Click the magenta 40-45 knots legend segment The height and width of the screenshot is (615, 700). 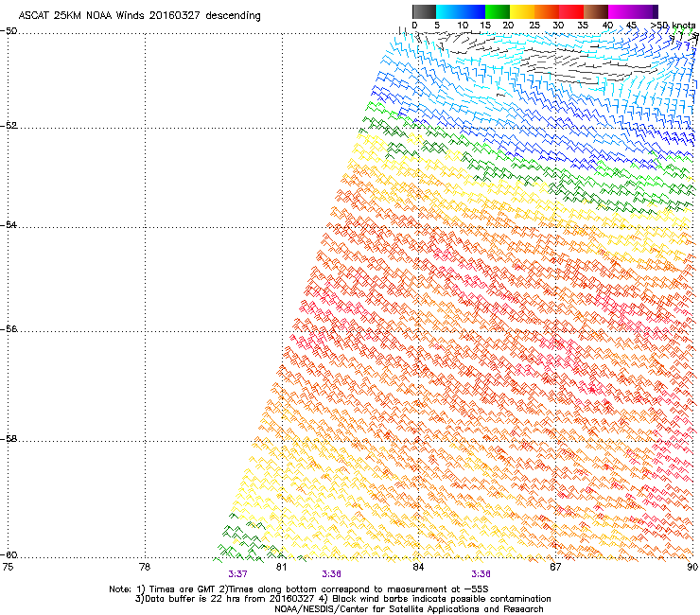click(x=621, y=11)
